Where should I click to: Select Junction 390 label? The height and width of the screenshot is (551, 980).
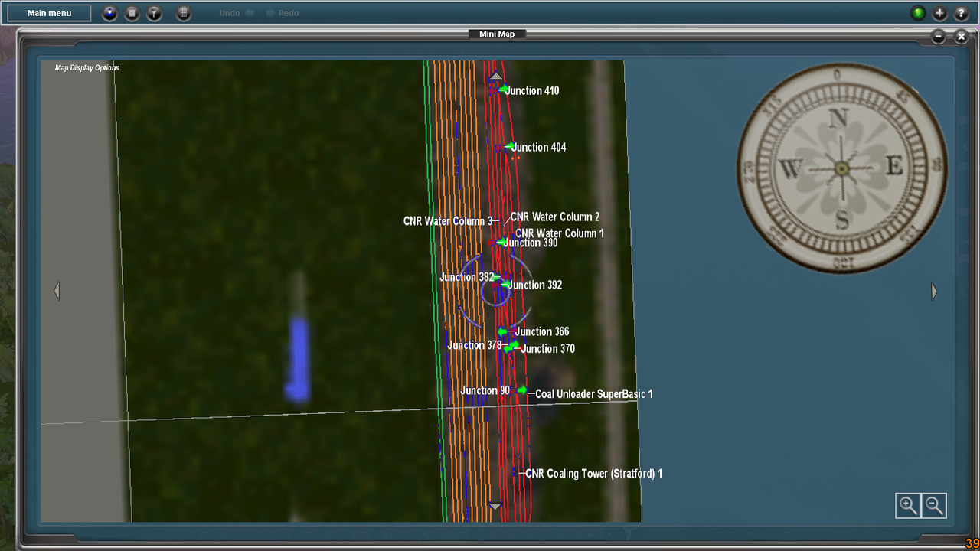pyautogui.click(x=531, y=243)
